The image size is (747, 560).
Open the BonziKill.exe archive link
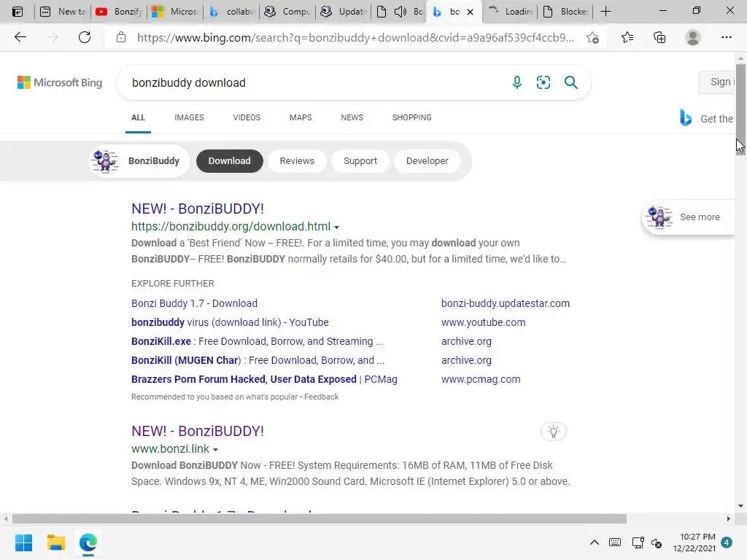click(x=258, y=341)
